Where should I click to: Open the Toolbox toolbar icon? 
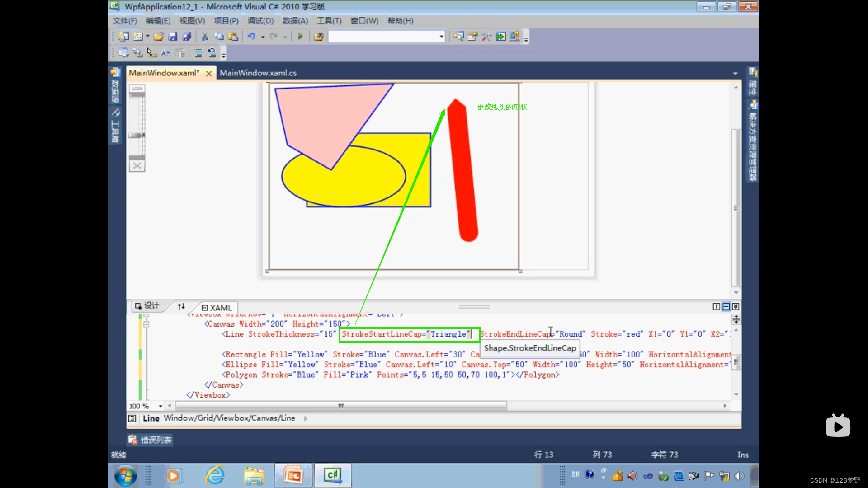click(x=486, y=37)
